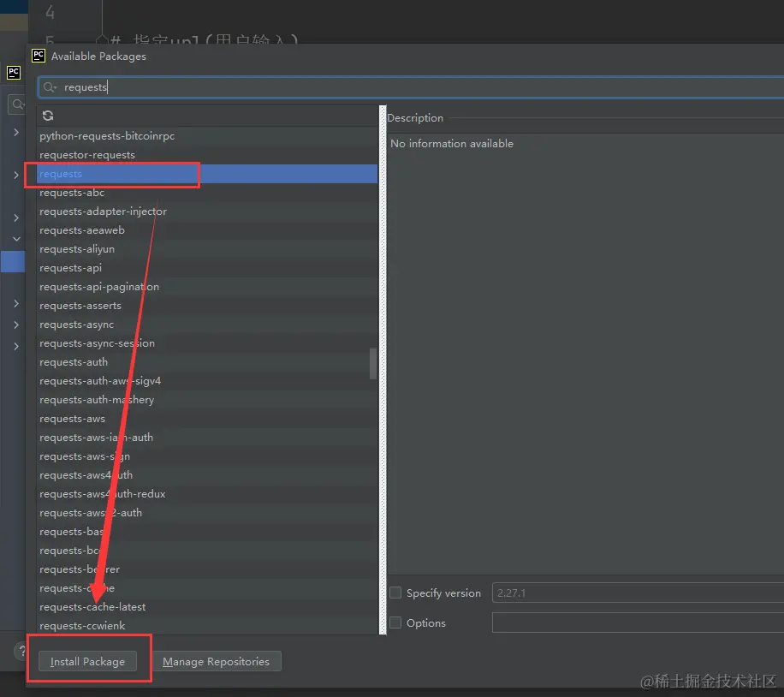Enable the Options checkbox

(395, 623)
